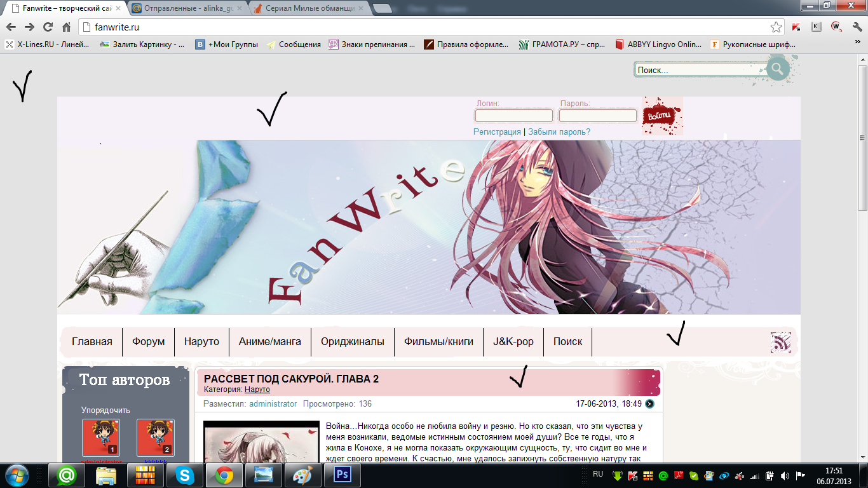Close the Отправленные tab
Viewport: 868px width, 488px height.
point(240,9)
